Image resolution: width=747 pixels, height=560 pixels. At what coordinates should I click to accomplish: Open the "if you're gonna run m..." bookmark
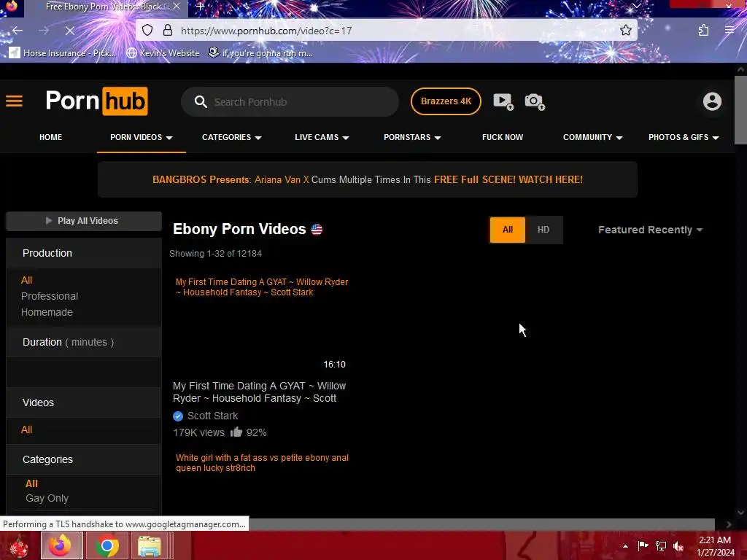[260, 52]
